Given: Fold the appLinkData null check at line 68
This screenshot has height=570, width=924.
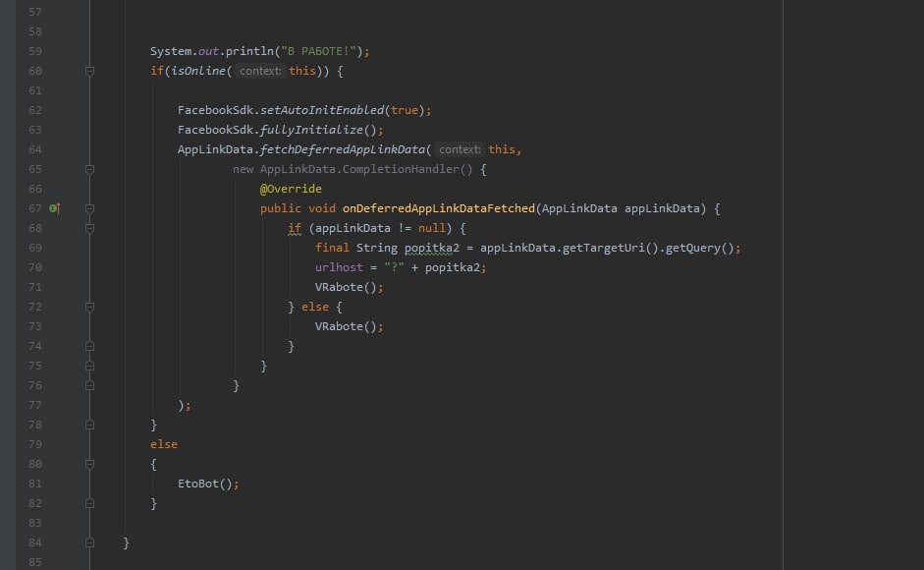Looking at the screenshot, I should (x=89, y=228).
